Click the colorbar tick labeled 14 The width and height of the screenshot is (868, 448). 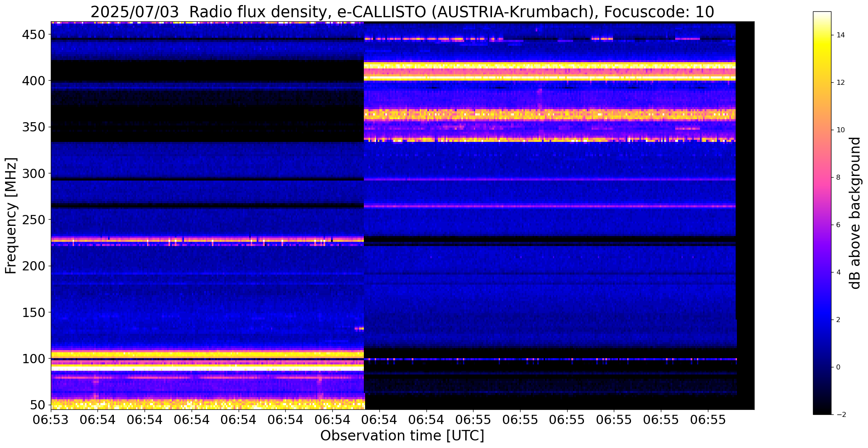coord(841,35)
